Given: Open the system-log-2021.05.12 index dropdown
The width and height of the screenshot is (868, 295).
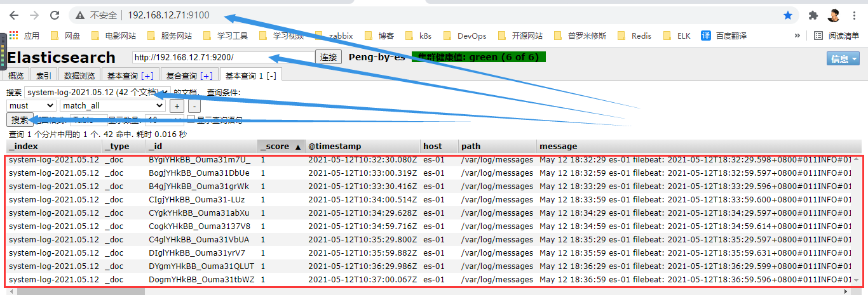Looking at the screenshot, I should click(98, 93).
